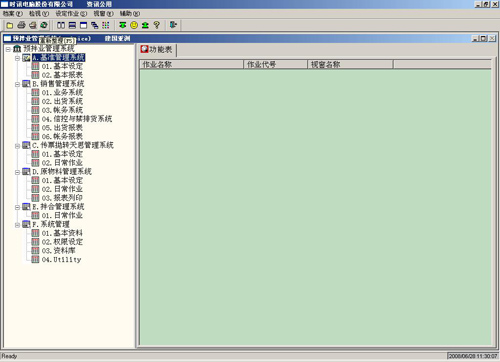Click the refresh (F5) globe icon
The height and width of the screenshot is (362, 500).
44,25
